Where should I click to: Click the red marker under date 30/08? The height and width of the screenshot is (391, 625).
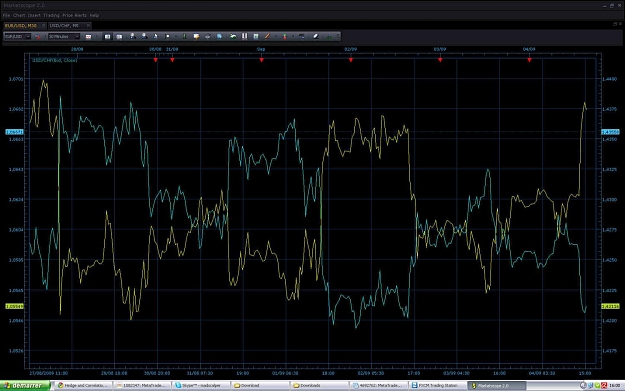pos(155,60)
